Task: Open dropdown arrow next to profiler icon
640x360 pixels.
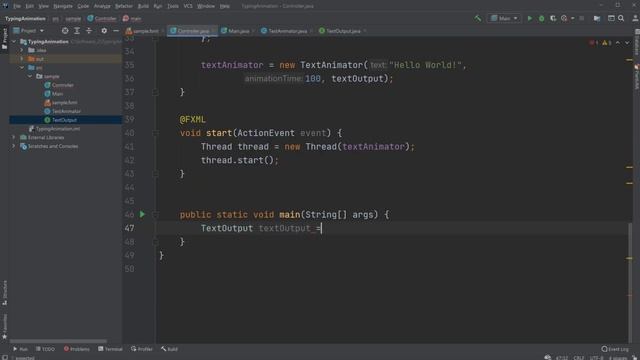Action: [x=572, y=18]
